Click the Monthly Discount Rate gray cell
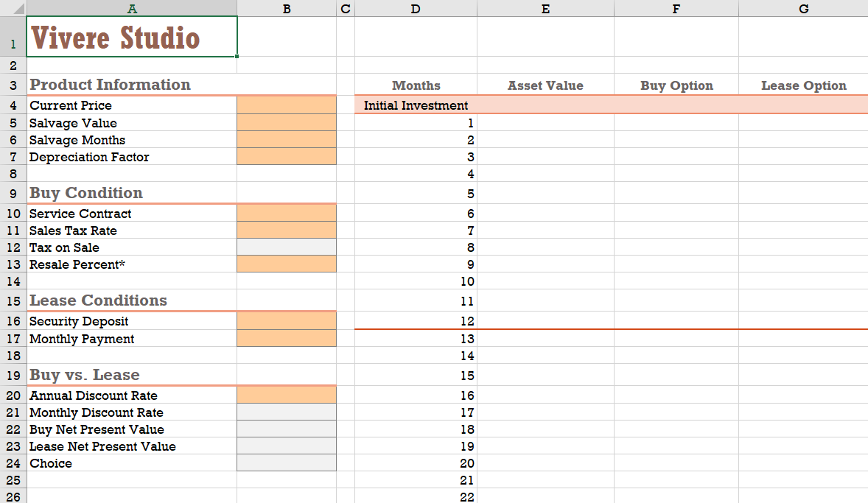The width and height of the screenshot is (868, 503). point(286,412)
